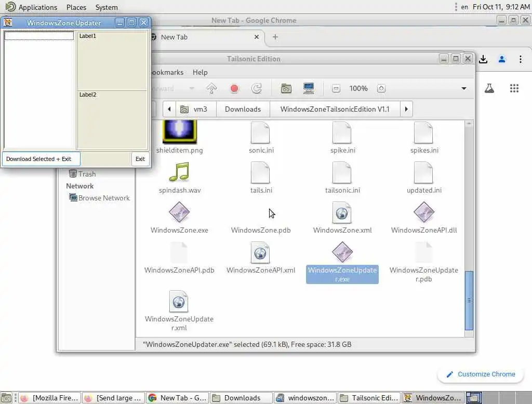The width and height of the screenshot is (532, 404).
Task: Click Label2 in the Updater window
Action: [x=87, y=95]
